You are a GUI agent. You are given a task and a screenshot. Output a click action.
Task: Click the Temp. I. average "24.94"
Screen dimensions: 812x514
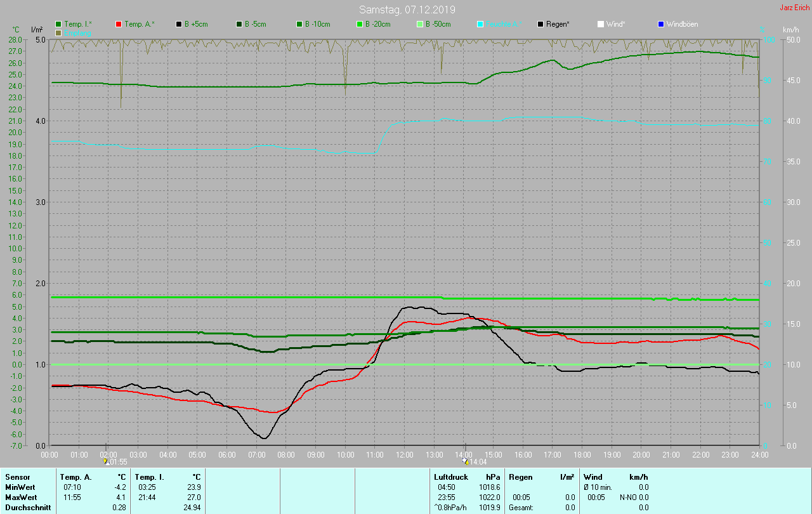pos(192,508)
